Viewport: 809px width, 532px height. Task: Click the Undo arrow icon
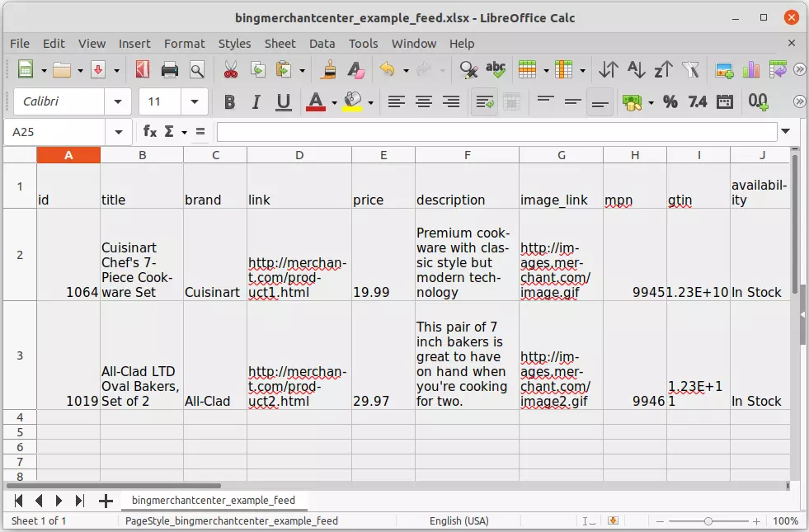(x=387, y=69)
